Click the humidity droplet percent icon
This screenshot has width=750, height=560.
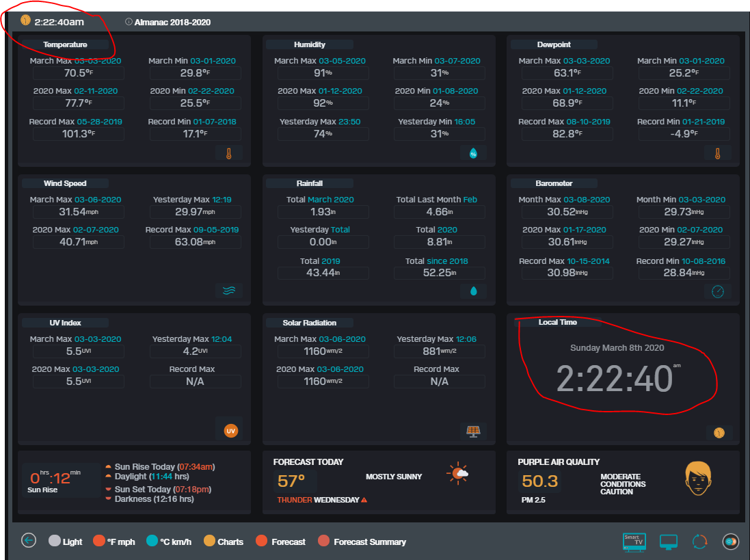[x=473, y=153]
